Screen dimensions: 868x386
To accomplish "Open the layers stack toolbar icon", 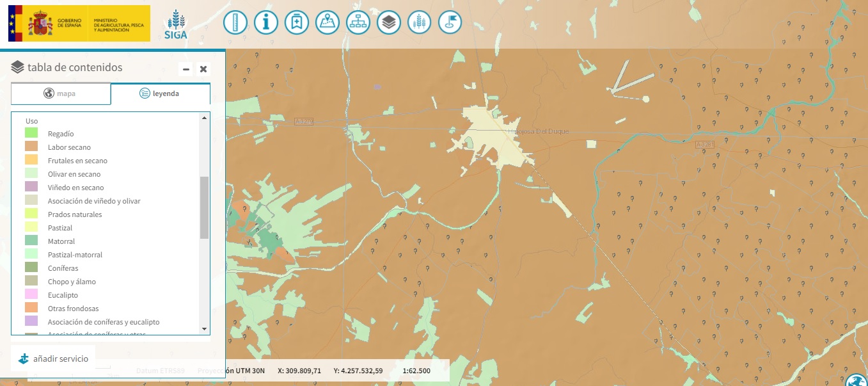I will point(389,23).
